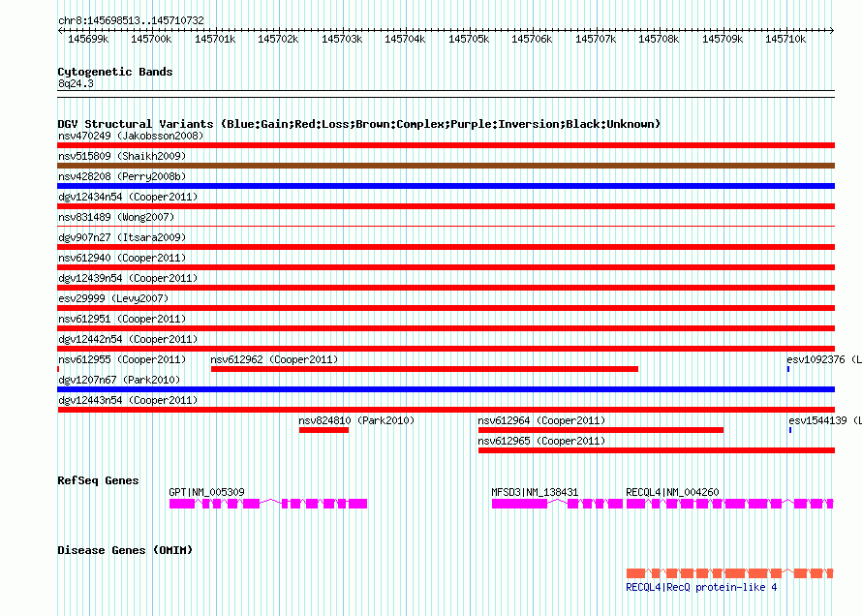Viewport: 862px width, 616px height.
Task: Click the dgv12442n54 (Cooper2011) label
Action: pos(128,339)
